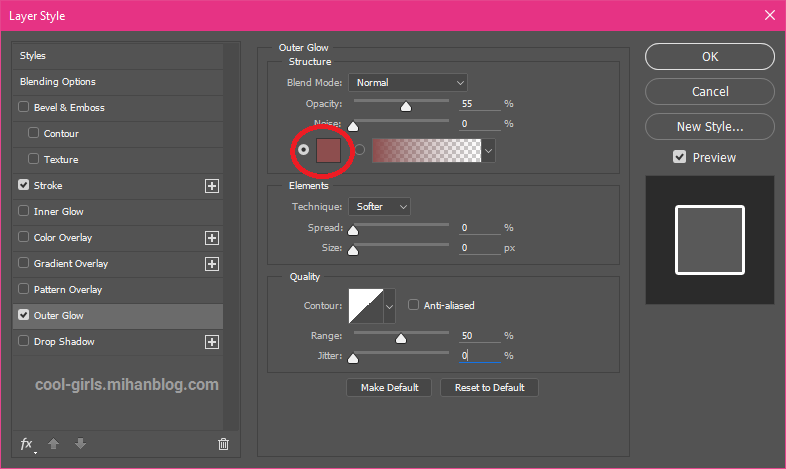Click the glow gradient preview bar
This screenshot has width=786, height=469.
point(427,150)
